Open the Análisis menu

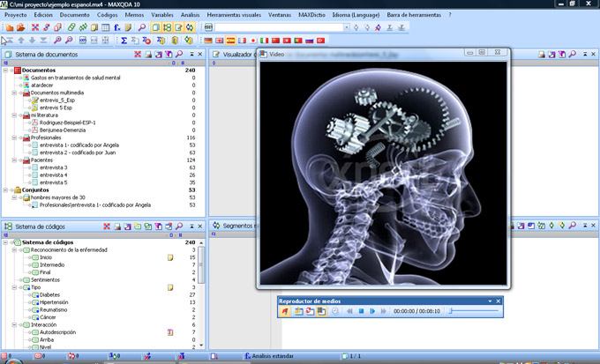pyautogui.click(x=191, y=15)
